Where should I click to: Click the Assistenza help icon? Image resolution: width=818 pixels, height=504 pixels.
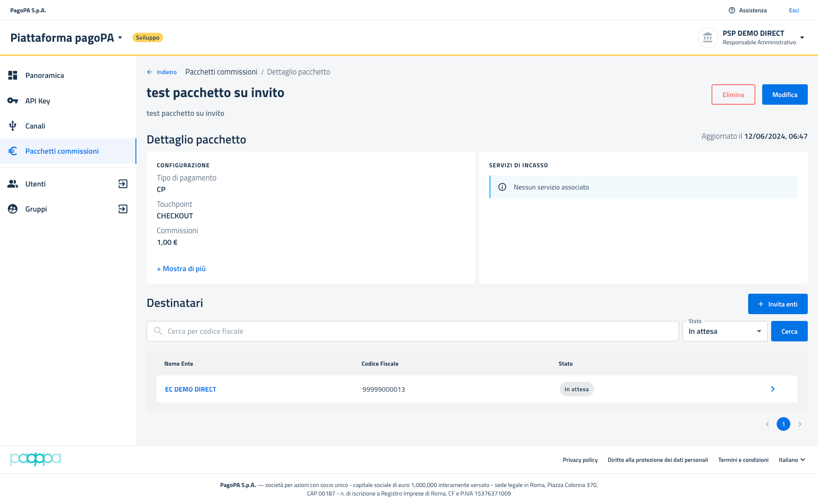(732, 10)
